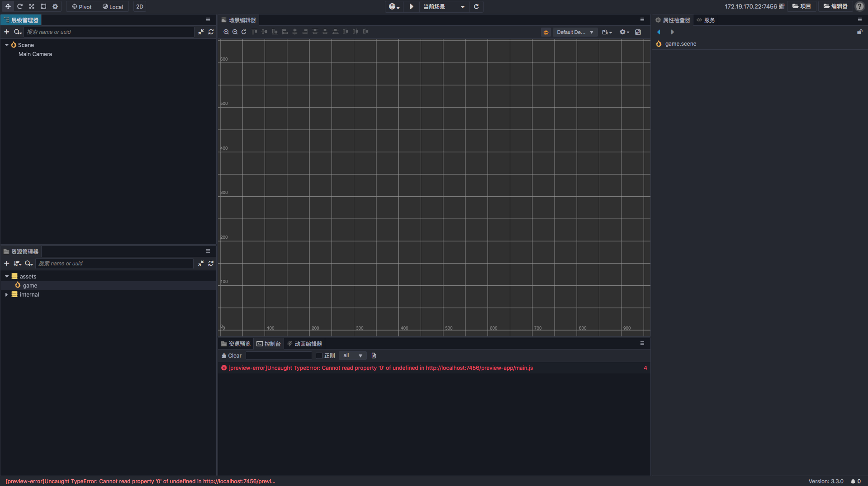This screenshot has width=868, height=486.
Task: Click the add node plus in hierarchy
Action: 6,32
